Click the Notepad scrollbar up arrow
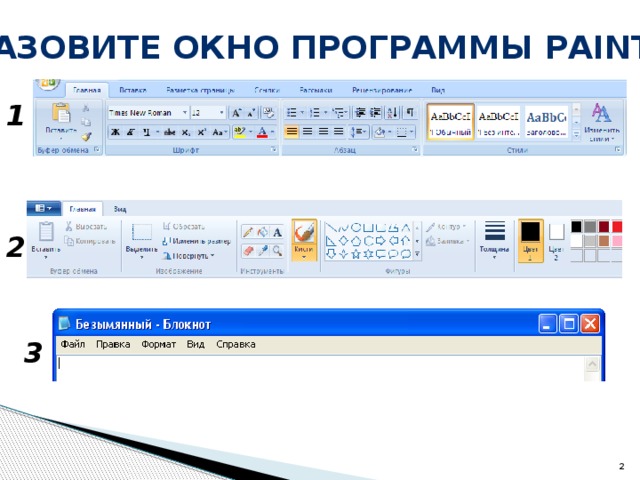 click(x=592, y=364)
